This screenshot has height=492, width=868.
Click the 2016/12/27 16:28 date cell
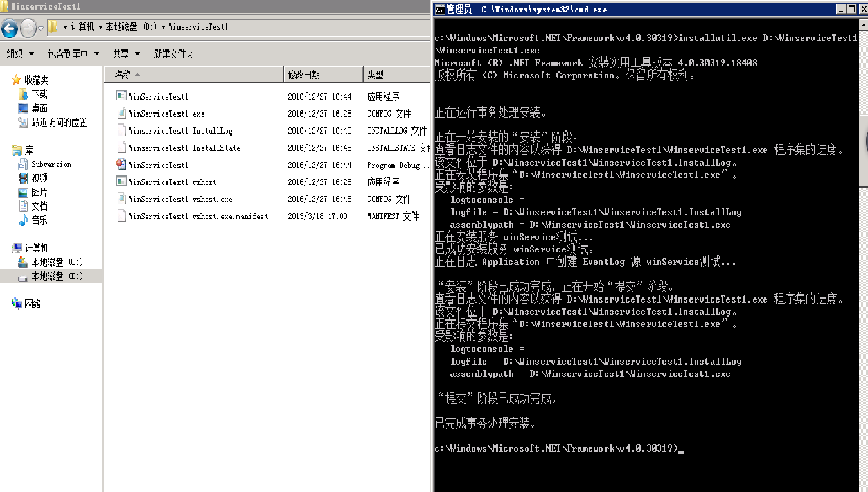320,114
